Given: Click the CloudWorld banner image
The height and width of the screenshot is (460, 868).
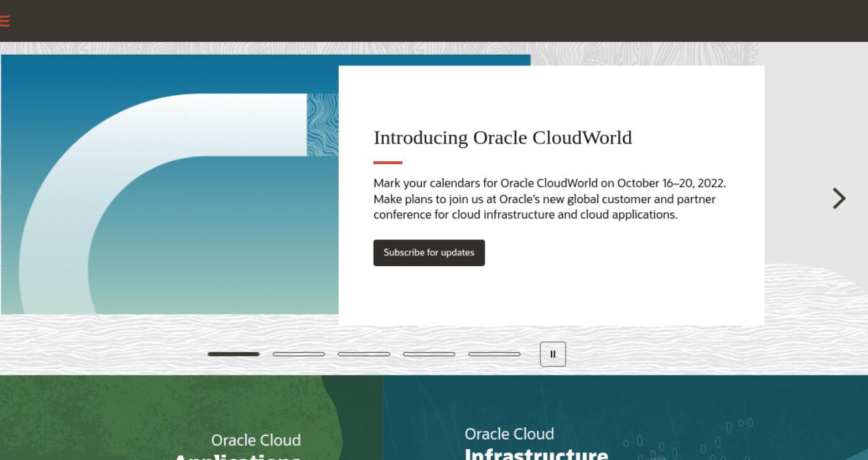Looking at the screenshot, I should 170,184.
